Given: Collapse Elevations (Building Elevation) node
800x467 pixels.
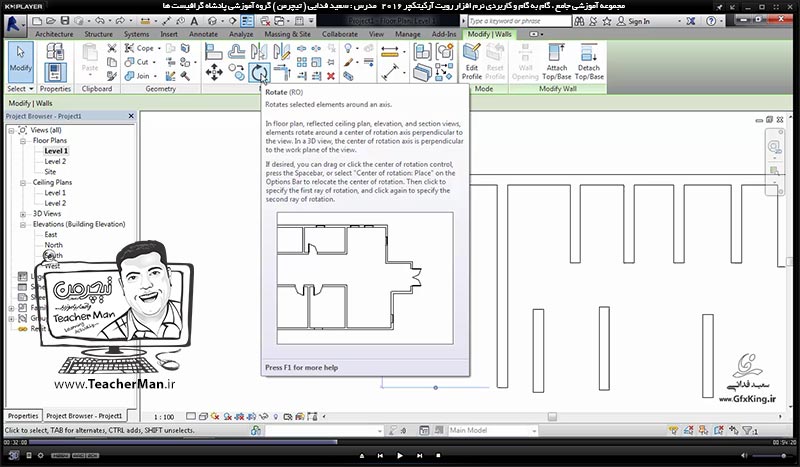Looking at the screenshot, I should point(23,225).
